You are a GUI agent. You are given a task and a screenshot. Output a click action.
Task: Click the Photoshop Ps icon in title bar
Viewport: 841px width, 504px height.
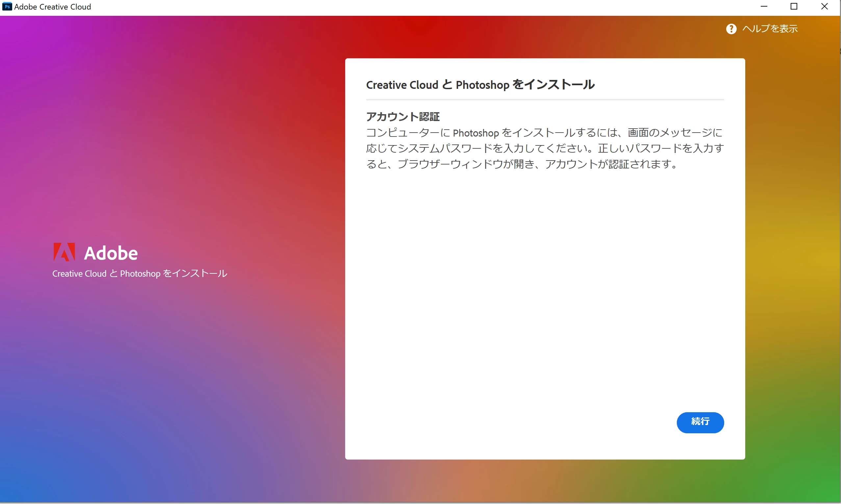pyautogui.click(x=7, y=7)
